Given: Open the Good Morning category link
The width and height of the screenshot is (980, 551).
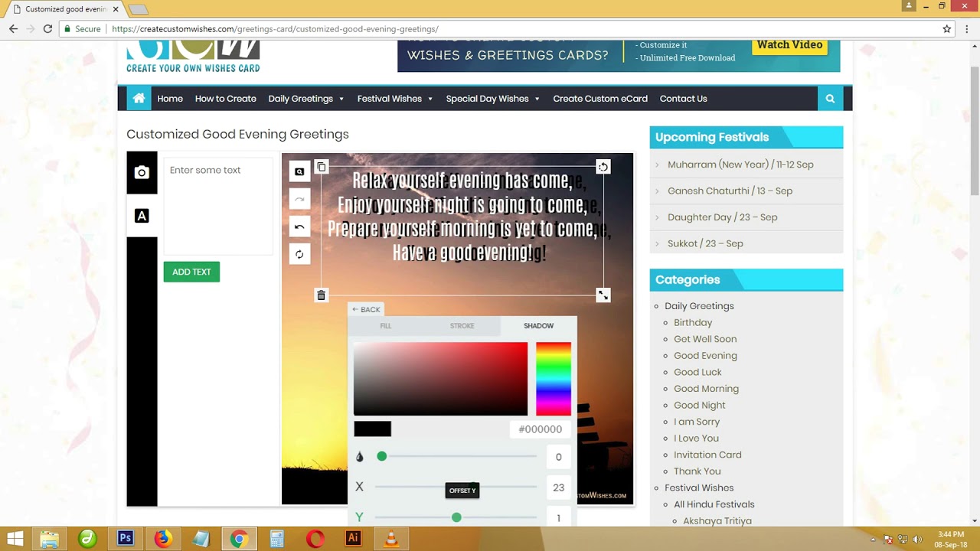Looking at the screenshot, I should [706, 388].
